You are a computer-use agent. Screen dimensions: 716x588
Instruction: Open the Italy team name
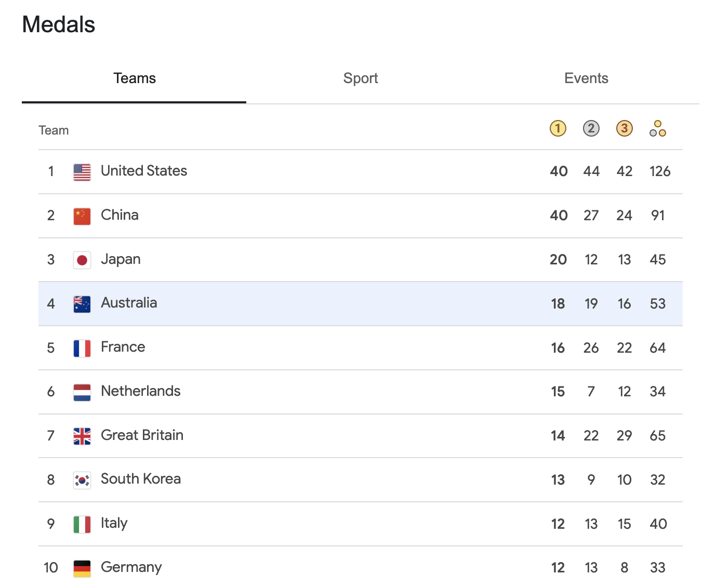point(114,523)
